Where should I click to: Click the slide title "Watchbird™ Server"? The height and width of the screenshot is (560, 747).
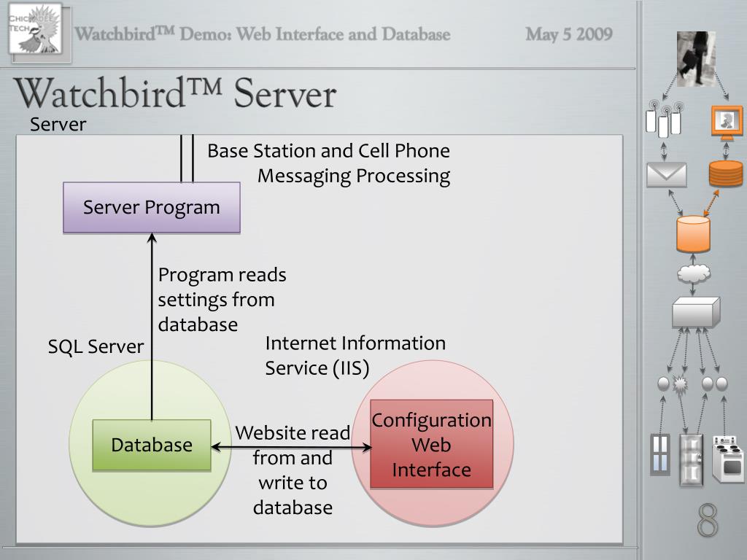coord(175,93)
